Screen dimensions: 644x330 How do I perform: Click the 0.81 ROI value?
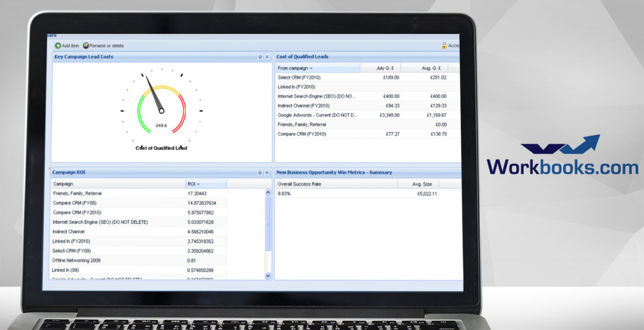pyautogui.click(x=191, y=261)
